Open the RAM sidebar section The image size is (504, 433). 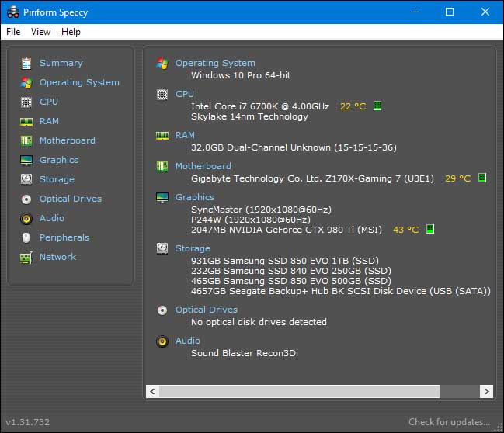click(x=49, y=121)
